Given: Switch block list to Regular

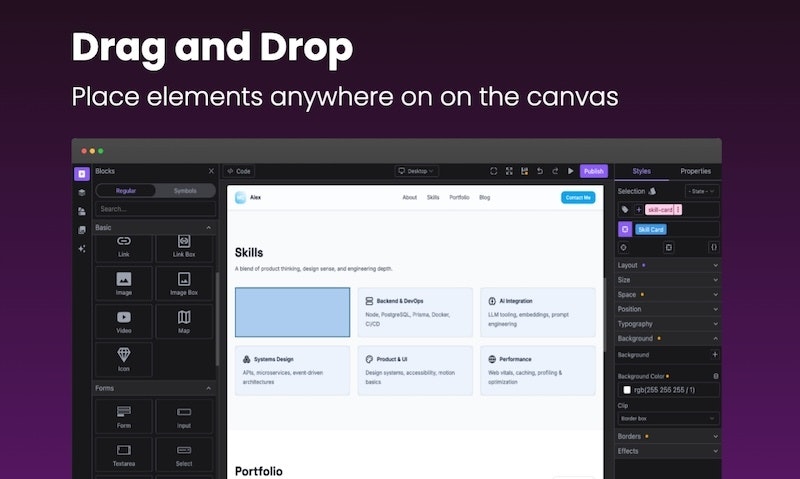Looking at the screenshot, I should point(126,190).
